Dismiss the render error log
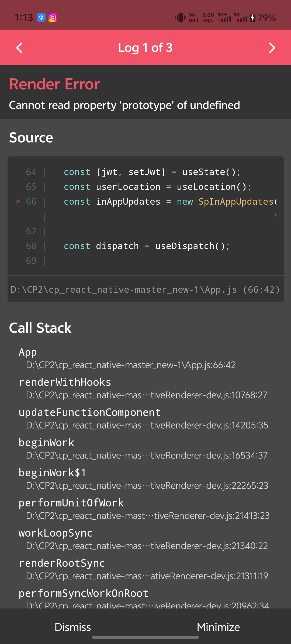Viewport: 291px width, 644px height. point(73,627)
